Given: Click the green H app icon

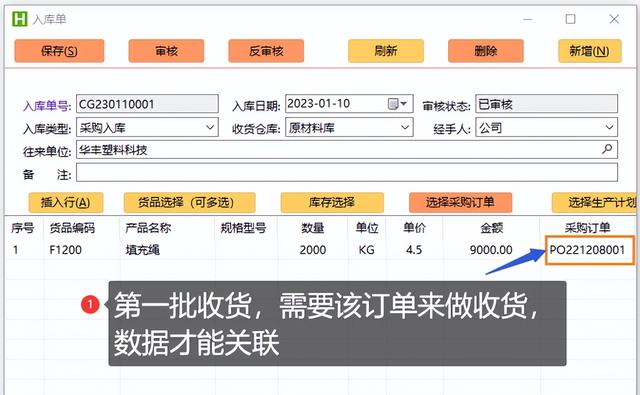Looking at the screenshot, I should point(20,19).
